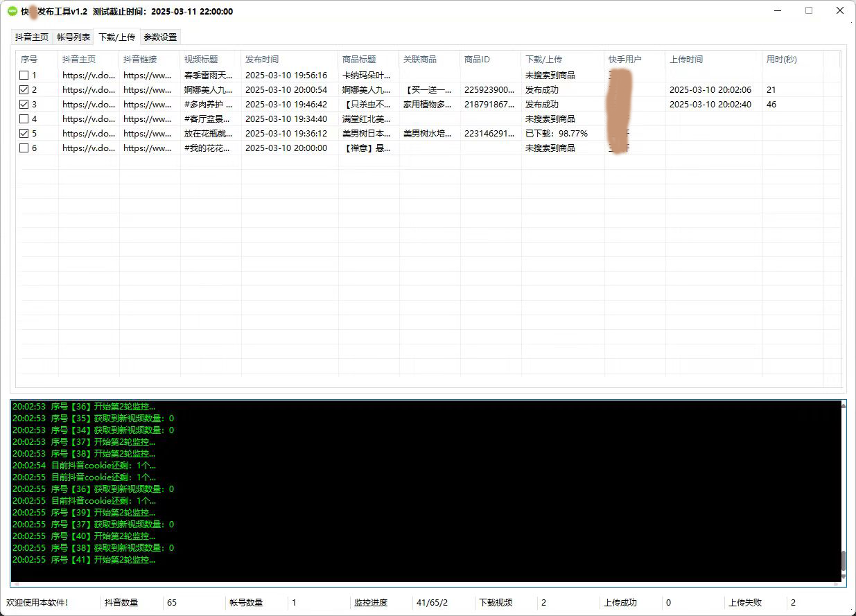Select product title 美男树日本...

[x=367, y=133]
